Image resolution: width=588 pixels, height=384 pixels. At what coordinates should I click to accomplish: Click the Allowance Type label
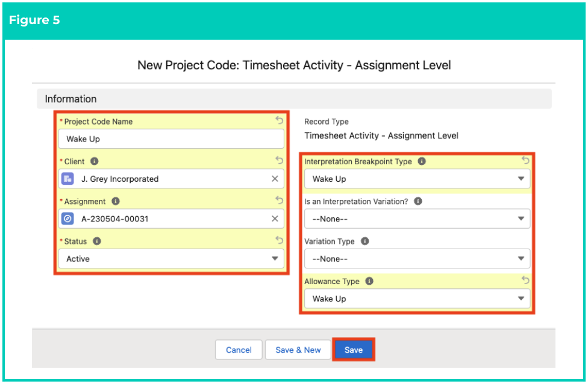pos(331,281)
